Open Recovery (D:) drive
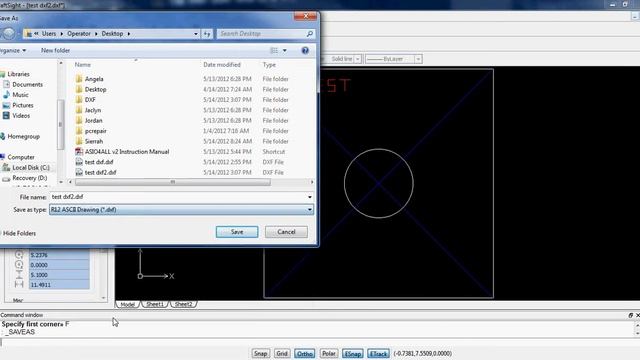The image size is (640, 360). (x=29, y=178)
